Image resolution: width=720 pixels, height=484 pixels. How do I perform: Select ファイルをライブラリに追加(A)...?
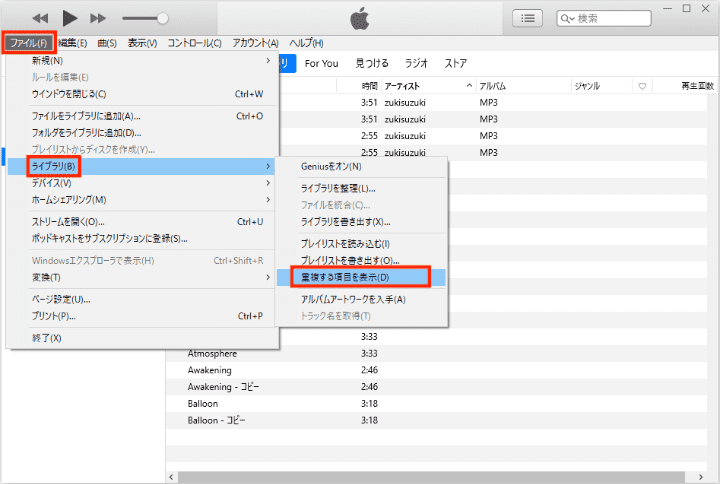(143, 116)
